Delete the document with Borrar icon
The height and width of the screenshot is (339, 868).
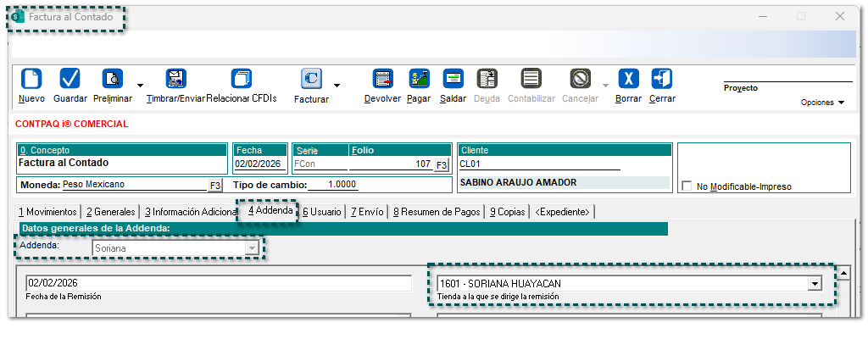tap(628, 79)
